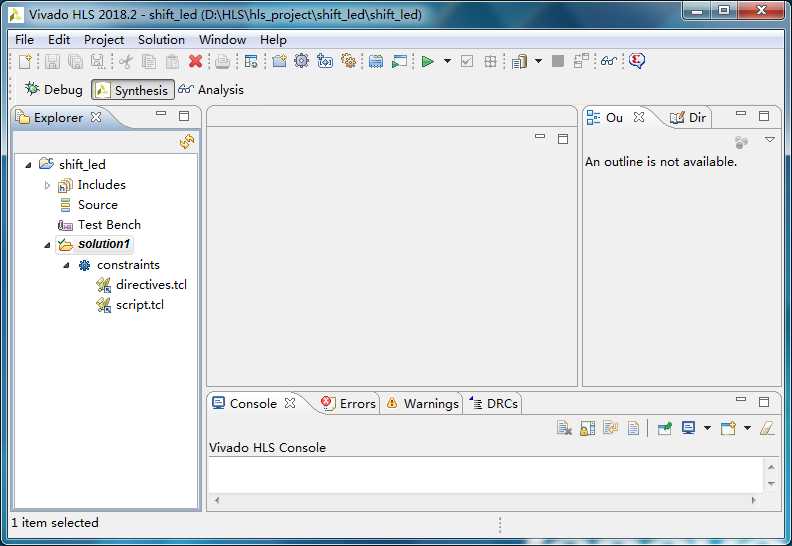Close the Explorer tab with its X
The height and width of the screenshot is (546, 792).
(96, 117)
